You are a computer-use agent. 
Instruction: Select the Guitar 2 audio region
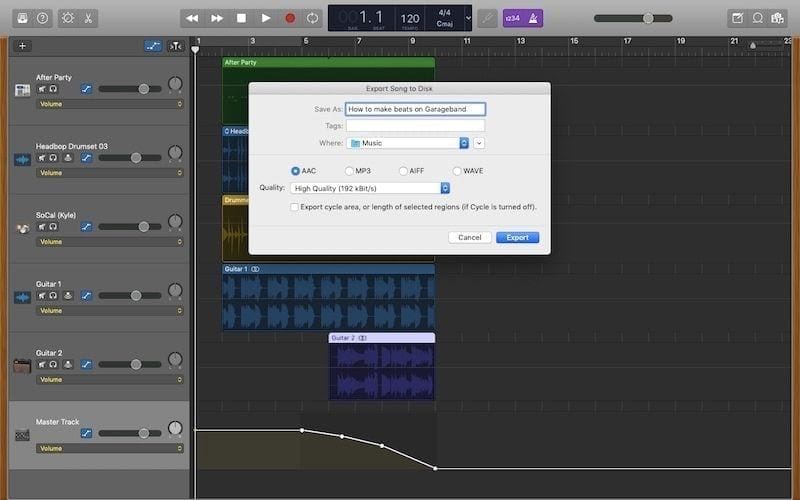[x=382, y=366]
